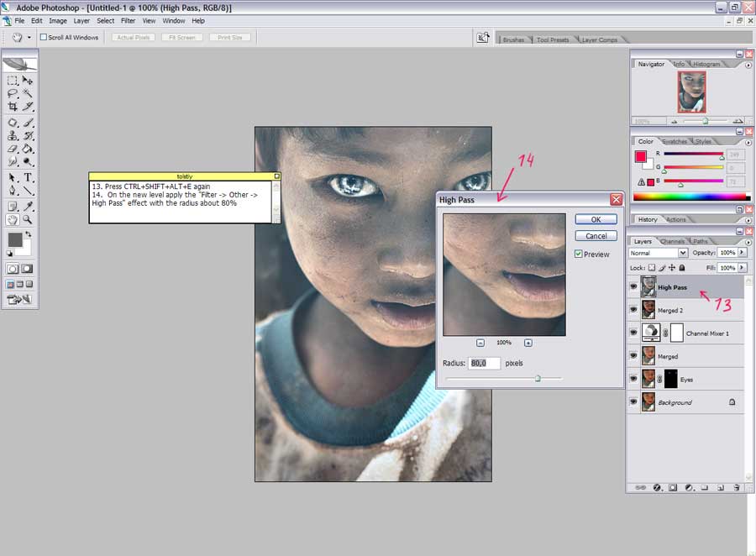Hide the Merged 2 layer

[x=633, y=310]
